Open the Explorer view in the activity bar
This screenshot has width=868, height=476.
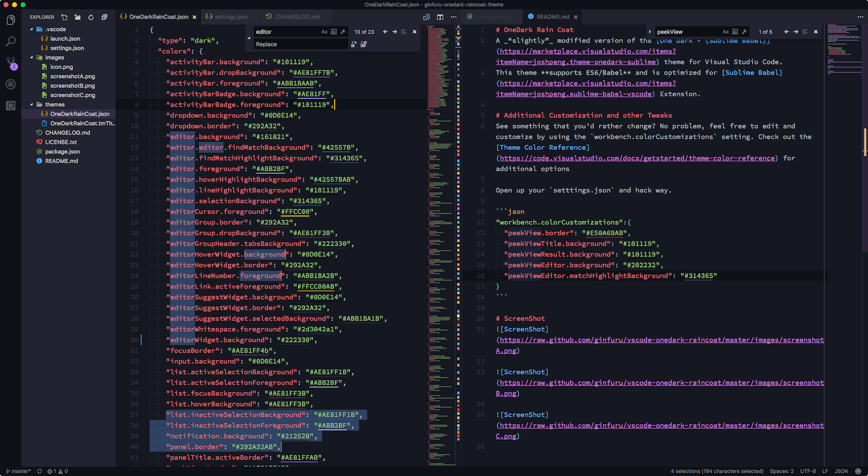(x=10, y=20)
